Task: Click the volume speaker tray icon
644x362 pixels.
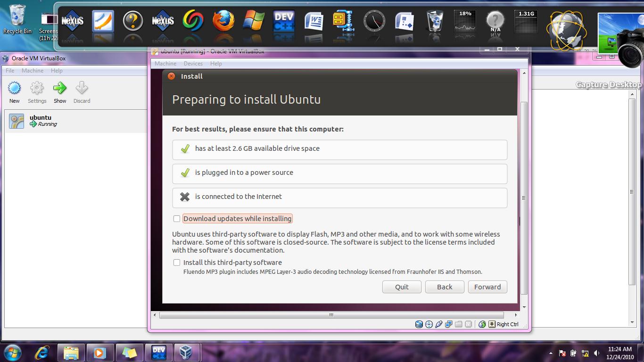Action: [597, 353]
